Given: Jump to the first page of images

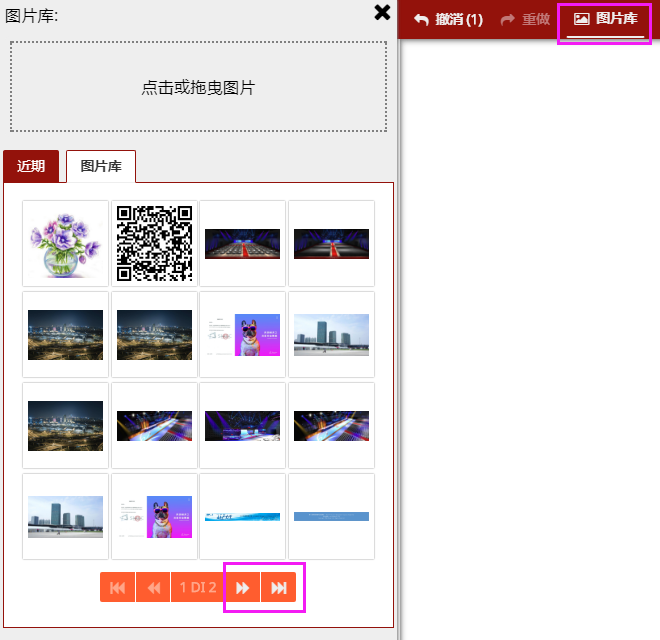Looking at the screenshot, I should point(117,587).
